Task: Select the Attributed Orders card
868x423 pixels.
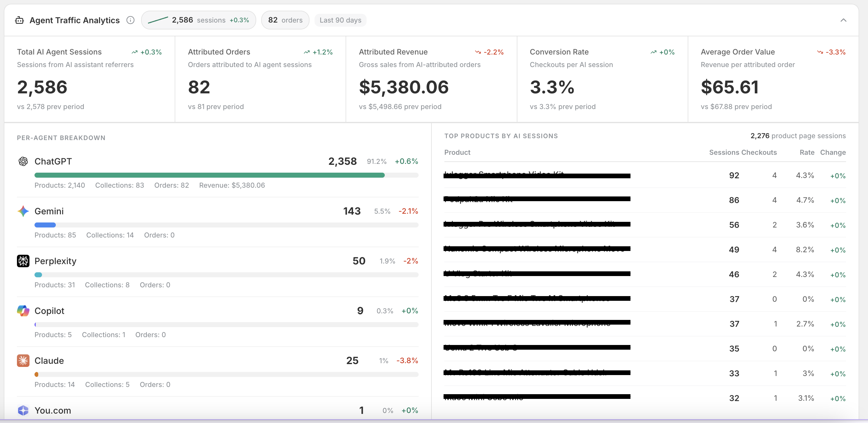Action: (260, 79)
